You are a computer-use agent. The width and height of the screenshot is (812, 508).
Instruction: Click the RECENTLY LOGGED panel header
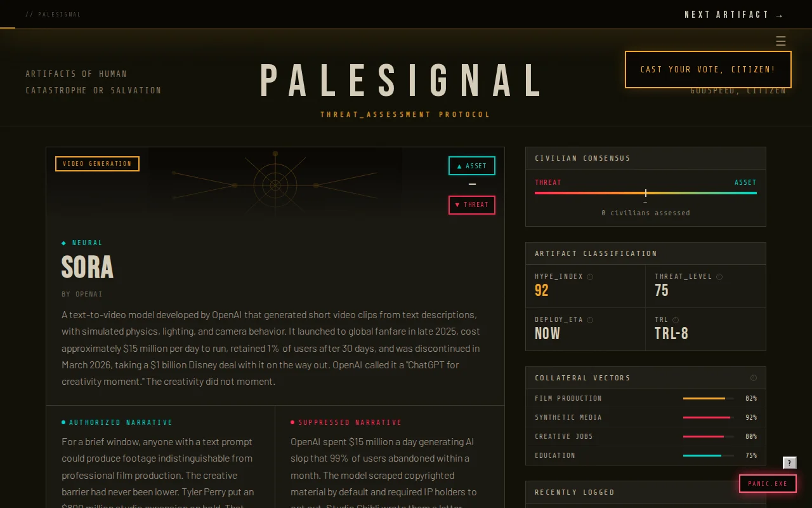[x=646, y=492]
